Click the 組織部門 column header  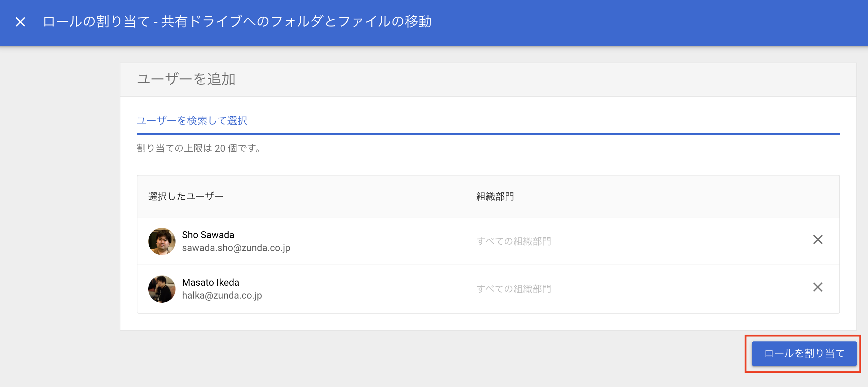(x=495, y=197)
